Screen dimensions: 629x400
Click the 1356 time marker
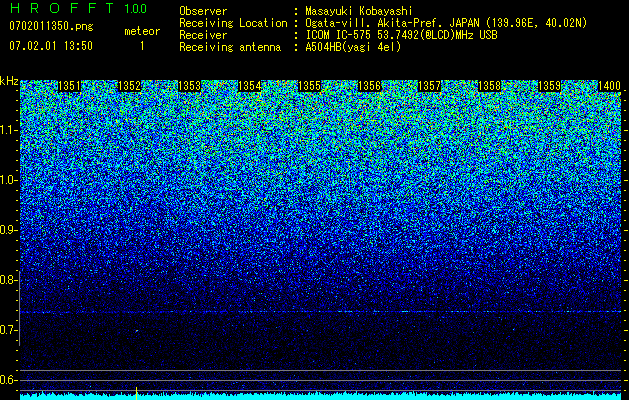click(x=369, y=86)
